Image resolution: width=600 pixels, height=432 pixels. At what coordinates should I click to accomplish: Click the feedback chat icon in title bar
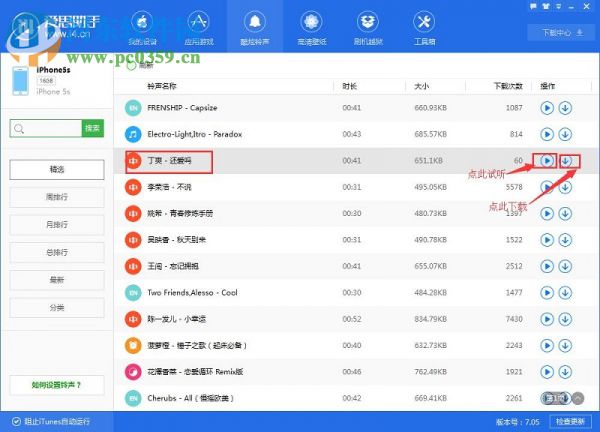point(533,7)
